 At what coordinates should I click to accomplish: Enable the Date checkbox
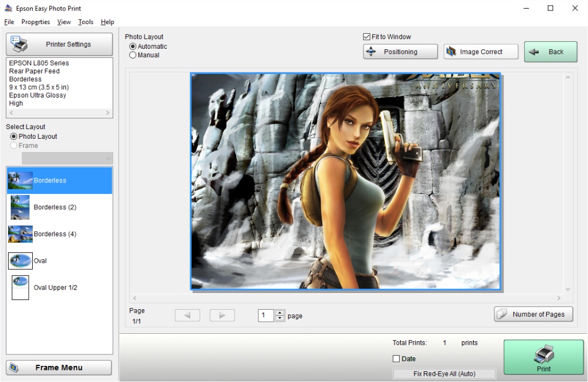tap(396, 358)
